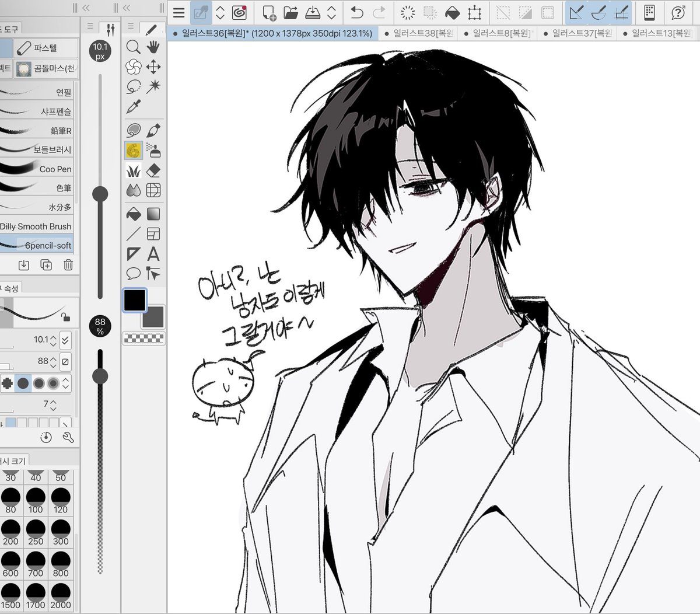
Task: Select the Blend droplets tool
Action: click(134, 190)
